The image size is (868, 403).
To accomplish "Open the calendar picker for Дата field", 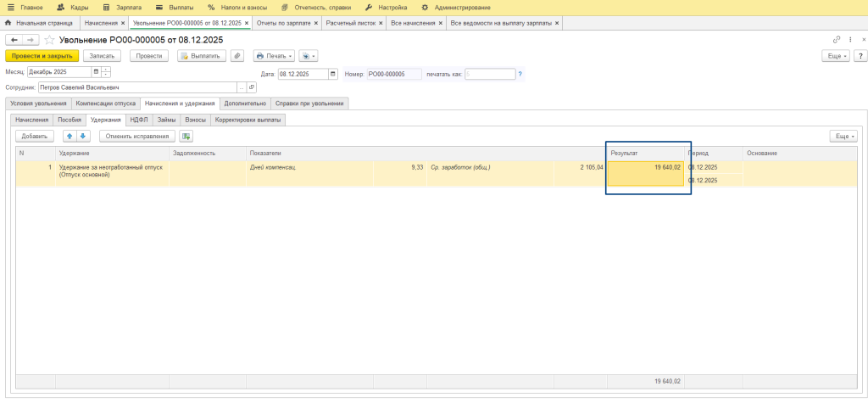I will pyautogui.click(x=333, y=74).
